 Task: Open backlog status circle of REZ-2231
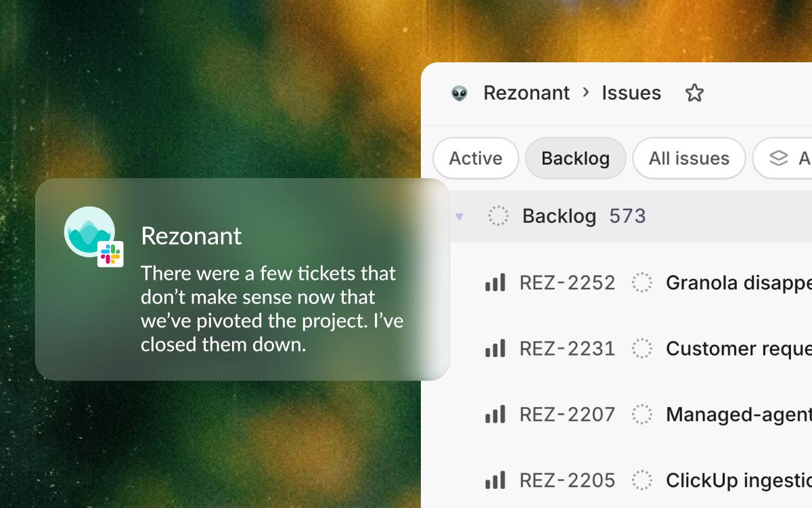click(641, 348)
